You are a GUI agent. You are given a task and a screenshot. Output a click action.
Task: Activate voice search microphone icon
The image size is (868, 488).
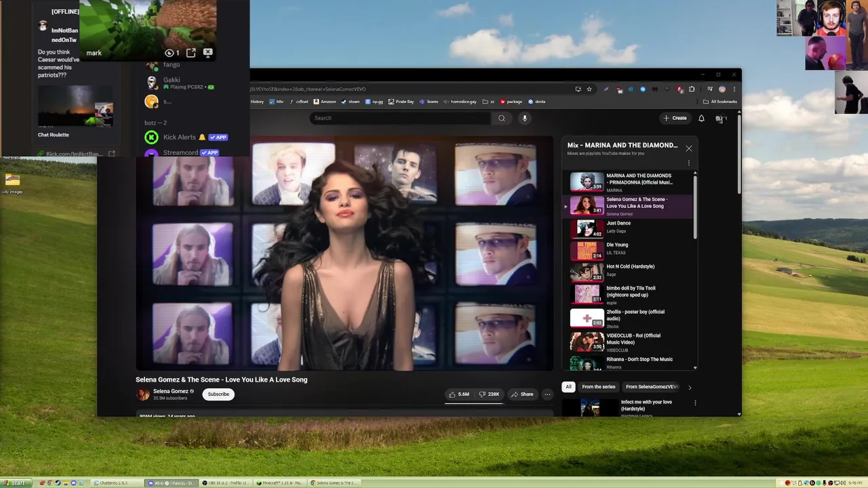pos(524,118)
